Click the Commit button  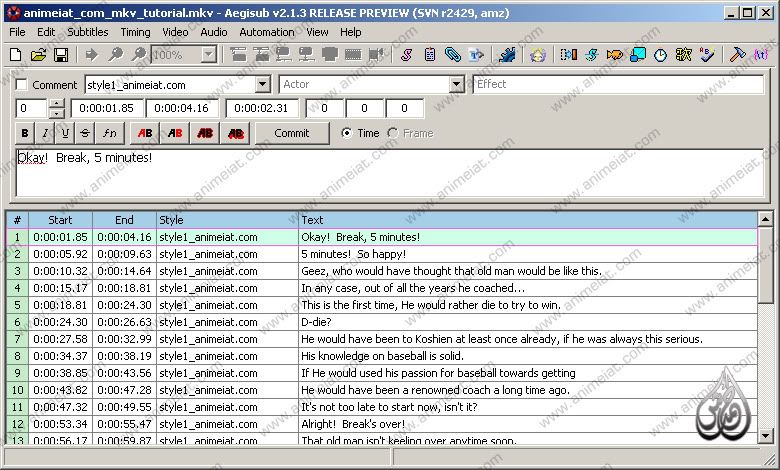point(292,133)
